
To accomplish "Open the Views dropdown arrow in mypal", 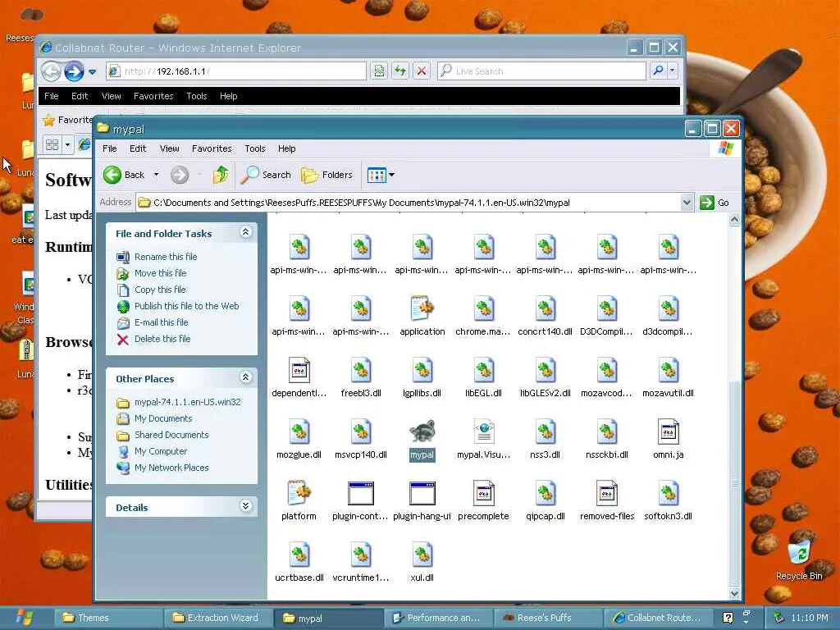I will coord(392,175).
